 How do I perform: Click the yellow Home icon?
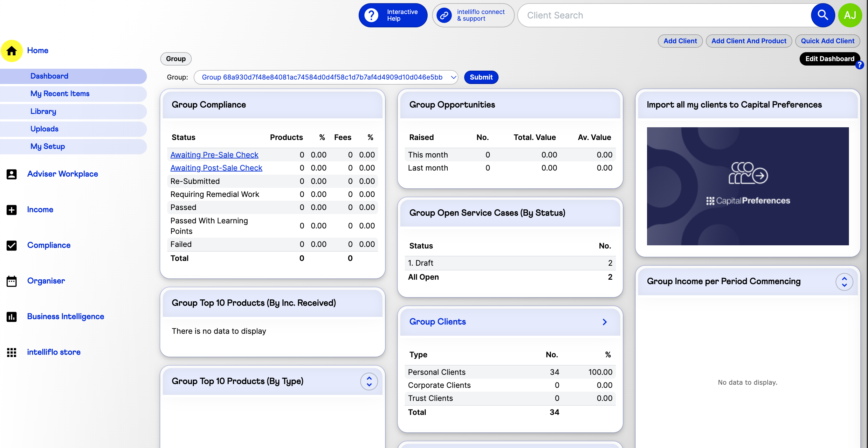11,51
